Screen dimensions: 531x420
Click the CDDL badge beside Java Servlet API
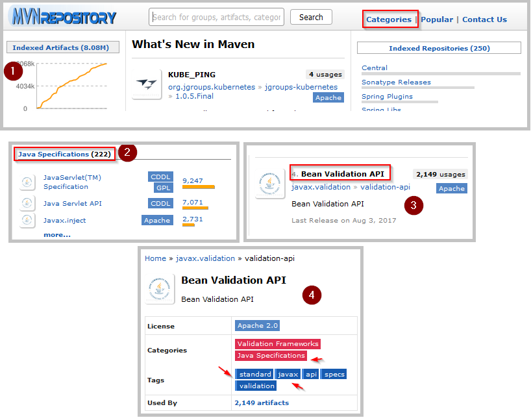pyautogui.click(x=160, y=203)
